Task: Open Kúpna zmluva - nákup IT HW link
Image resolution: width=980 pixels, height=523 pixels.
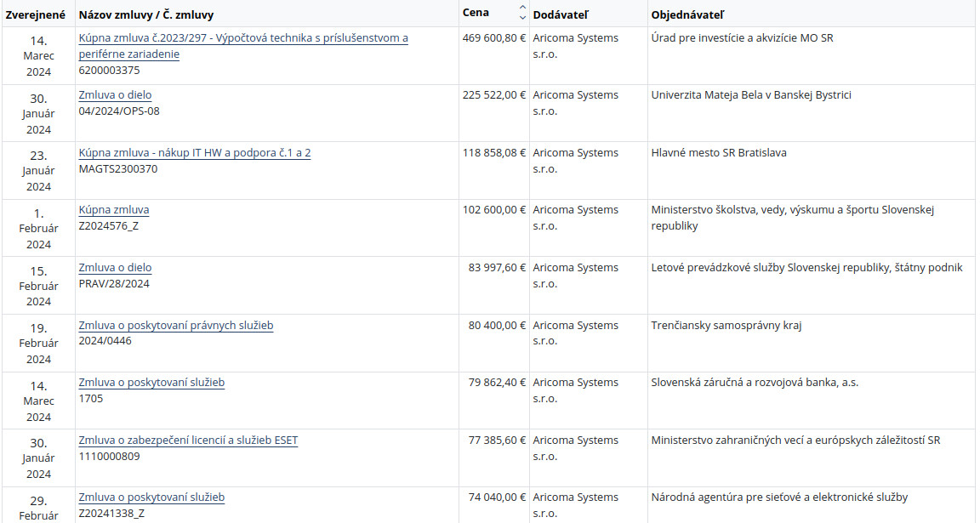Action: [x=195, y=153]
